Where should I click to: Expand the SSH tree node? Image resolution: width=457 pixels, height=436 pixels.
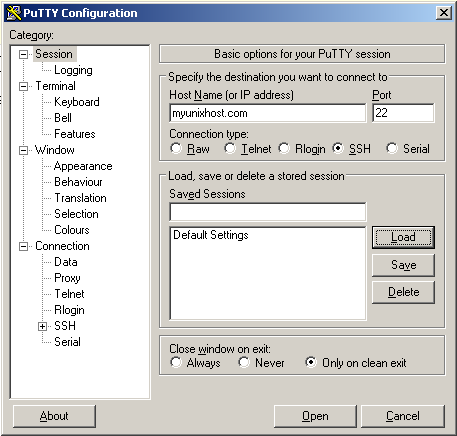point(42,326)
